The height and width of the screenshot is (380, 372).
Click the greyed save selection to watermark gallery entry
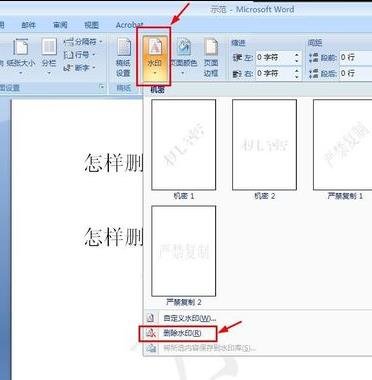tap(209, 348)
